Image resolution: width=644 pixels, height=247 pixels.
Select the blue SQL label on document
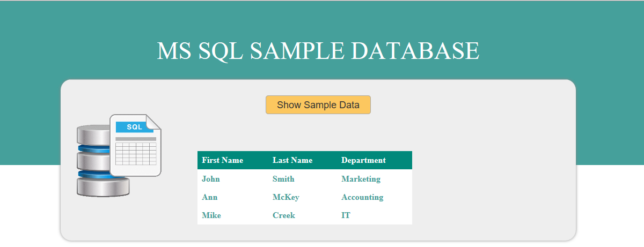coord(135,127)
